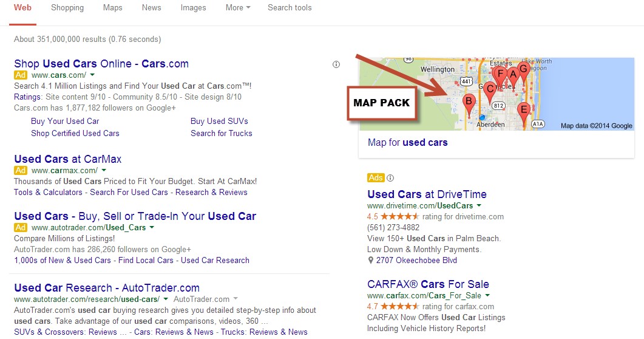The image size is (644, 339).
Task: Click info icon beside top Cars.com ad
Action: 336,64
